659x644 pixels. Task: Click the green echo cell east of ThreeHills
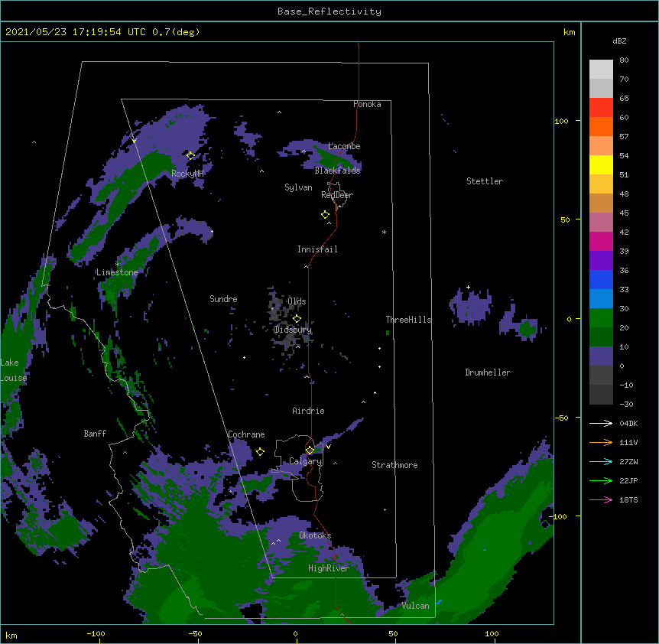528,328
